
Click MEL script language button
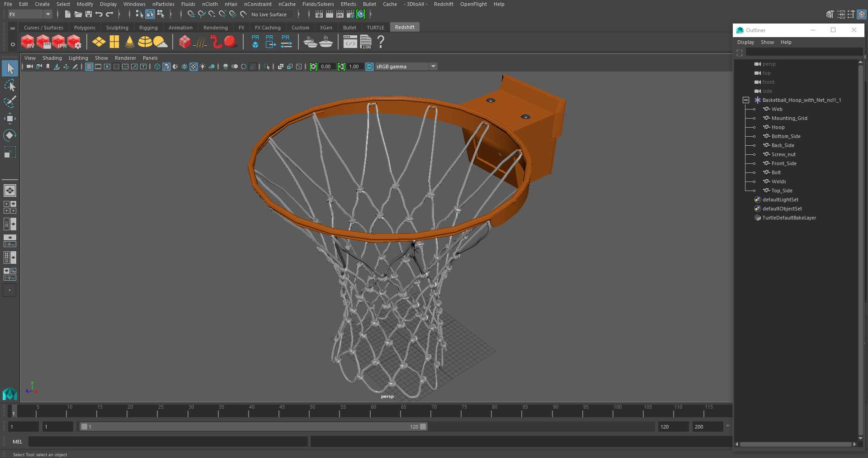[17, 442]
